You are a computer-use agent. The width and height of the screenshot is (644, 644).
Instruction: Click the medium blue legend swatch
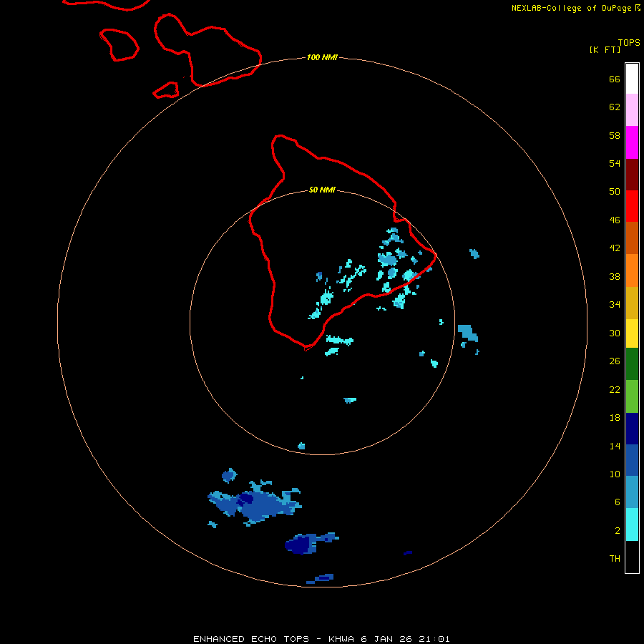coord(632,460)
